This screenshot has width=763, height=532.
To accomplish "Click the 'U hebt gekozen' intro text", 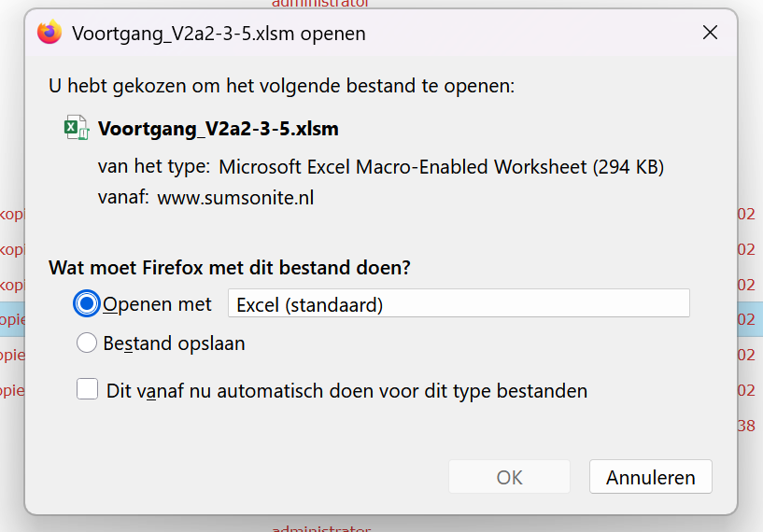I will pos(281,86).
